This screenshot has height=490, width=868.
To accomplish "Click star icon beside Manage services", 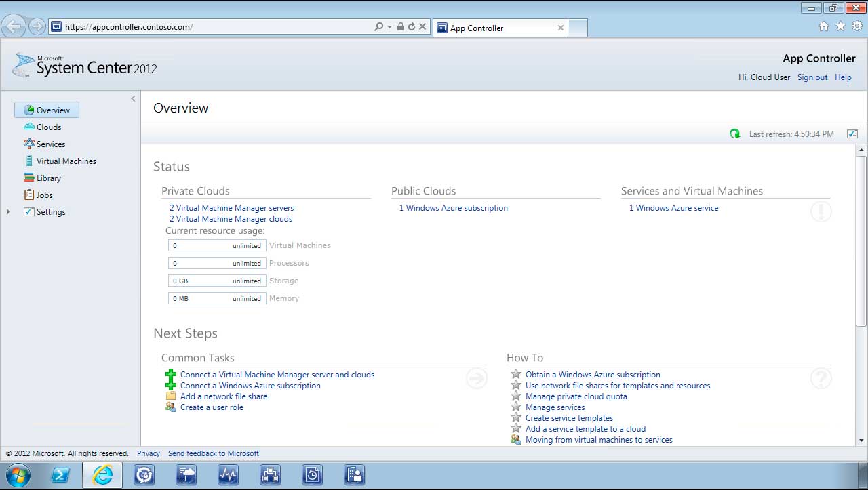I will pos(516,407).
